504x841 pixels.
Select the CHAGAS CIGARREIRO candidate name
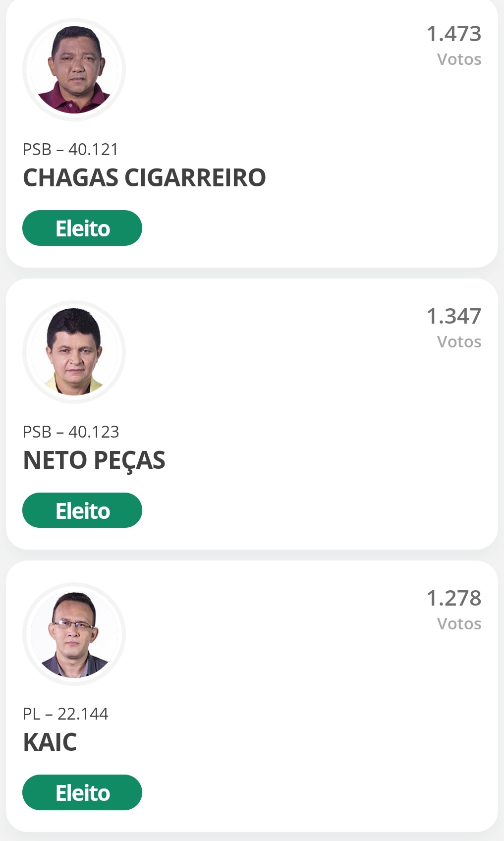pos(144,178)
